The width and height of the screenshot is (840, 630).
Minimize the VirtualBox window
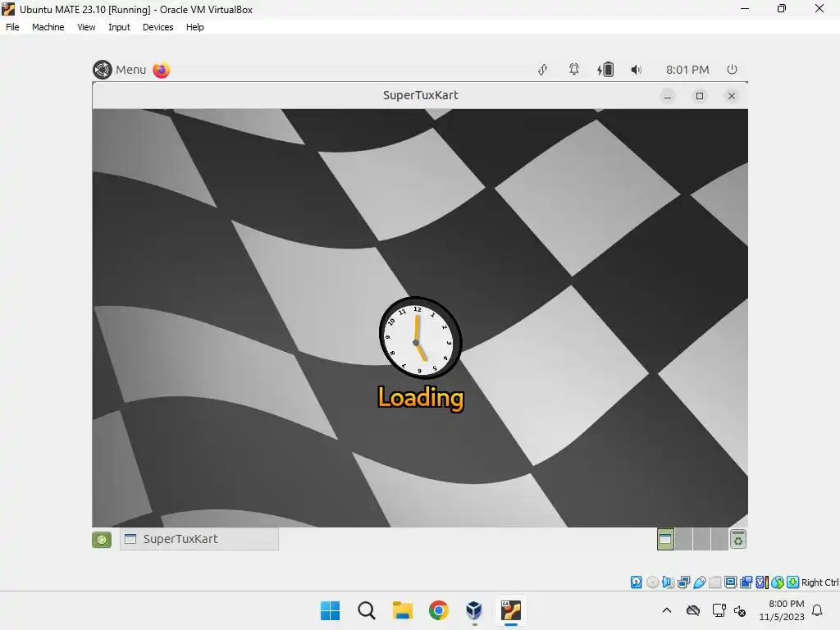(745, 8)
